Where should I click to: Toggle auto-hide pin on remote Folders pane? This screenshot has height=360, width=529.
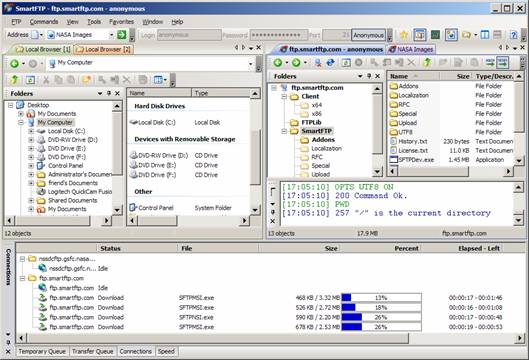coord(369,76)
